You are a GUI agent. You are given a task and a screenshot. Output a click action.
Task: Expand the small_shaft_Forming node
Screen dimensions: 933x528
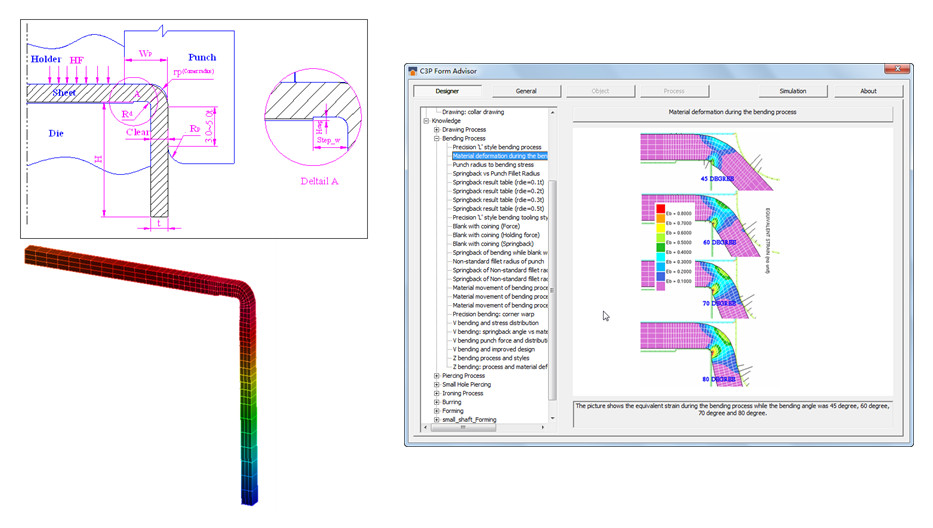tap(436, 420)
